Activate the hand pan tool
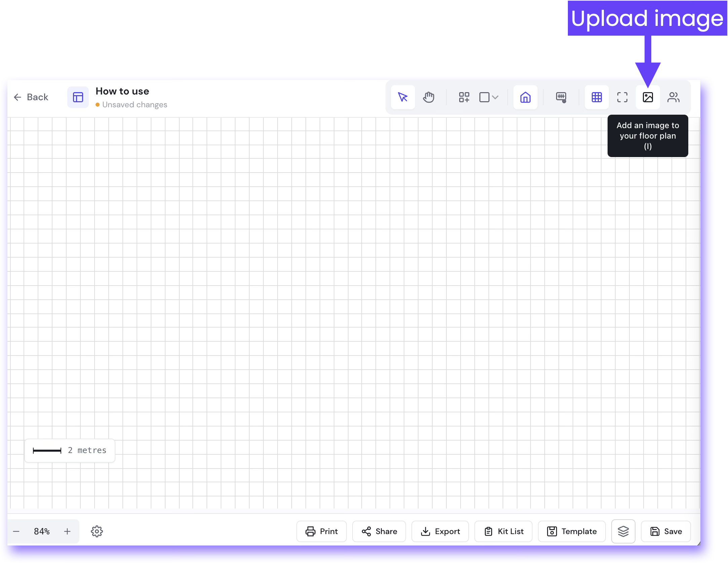The height and width of the screenshot is (563, 728). tap(429, 97)
